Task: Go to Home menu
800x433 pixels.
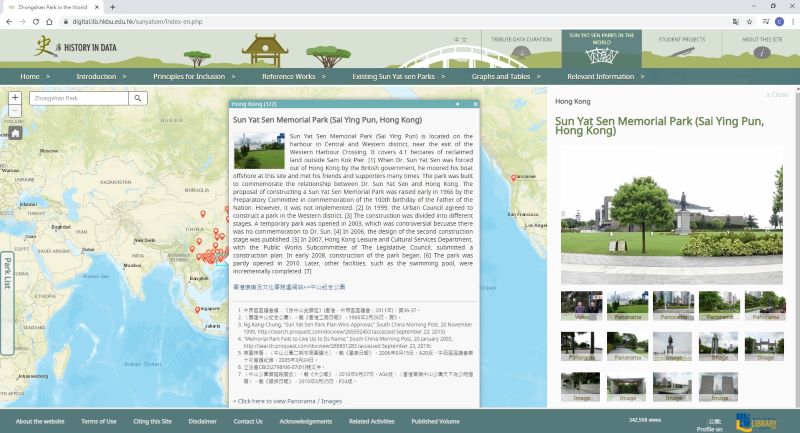Action: pos(35,77)
